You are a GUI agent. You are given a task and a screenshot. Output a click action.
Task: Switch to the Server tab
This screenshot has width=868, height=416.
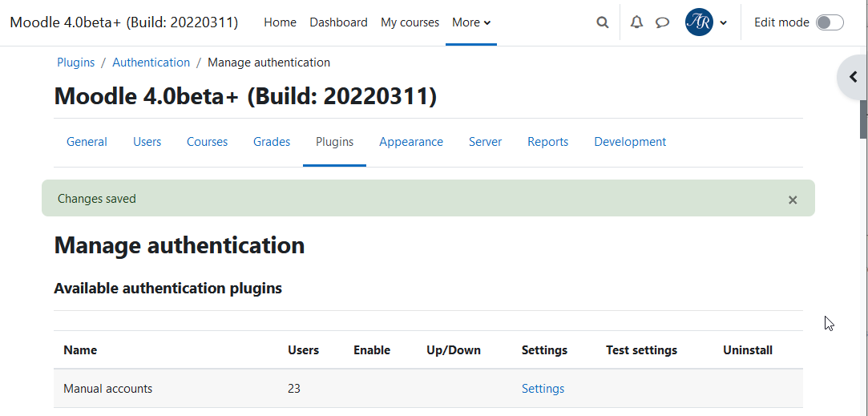click(x=486, y=142)
